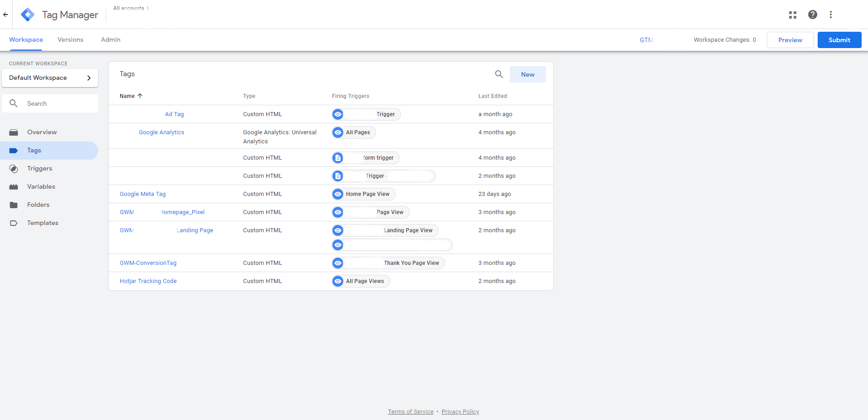Screen dimensions: 868x420
Task: Open the Hotjar Tracking Code tag
Action: click(148, 281)
